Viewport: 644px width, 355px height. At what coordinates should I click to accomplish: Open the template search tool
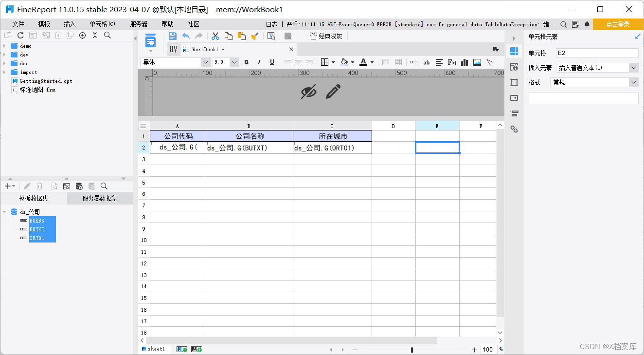click(x=271, y=36)
